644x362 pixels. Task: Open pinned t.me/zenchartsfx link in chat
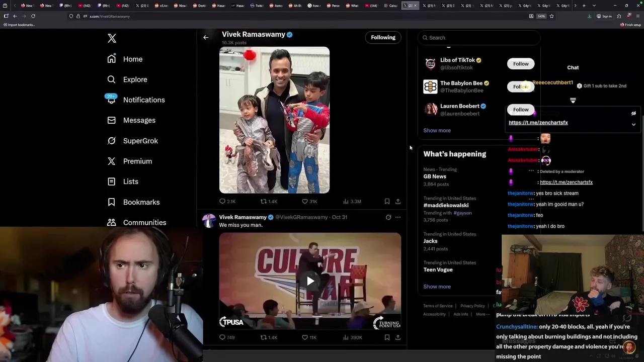[x=538, y=123]
